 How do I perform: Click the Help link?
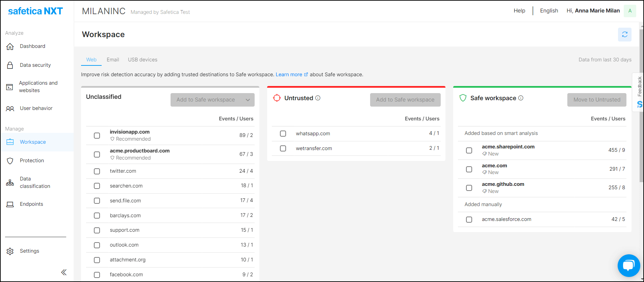519,11
